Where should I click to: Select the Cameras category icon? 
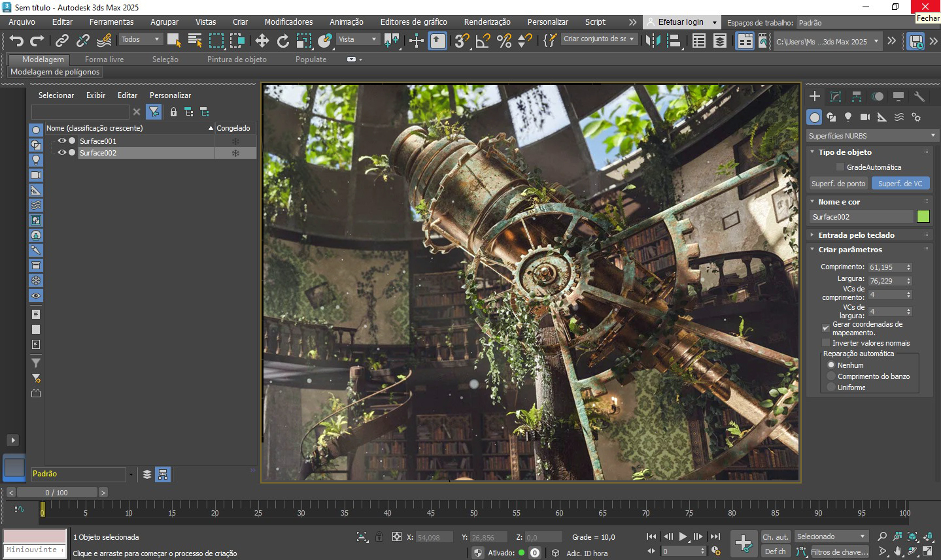865,117
